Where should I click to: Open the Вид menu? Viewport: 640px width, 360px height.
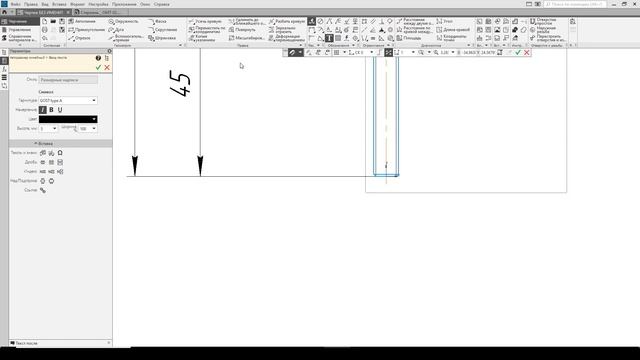pyautogui.click(x=45, y=4)
